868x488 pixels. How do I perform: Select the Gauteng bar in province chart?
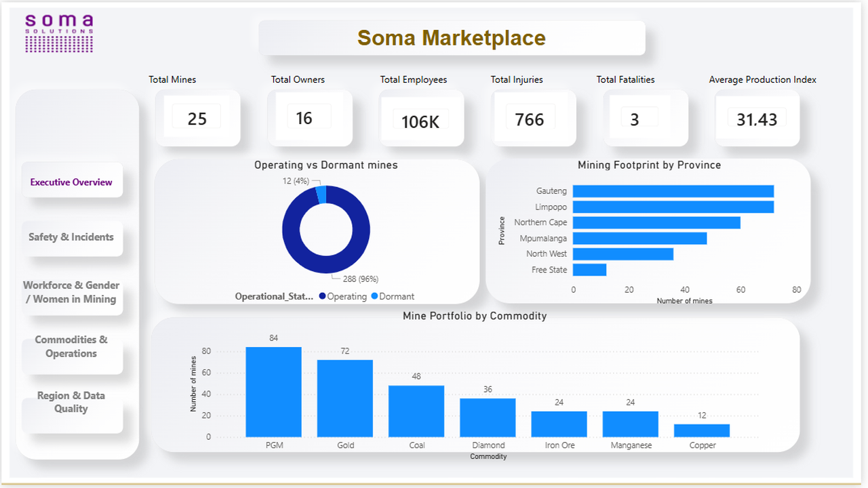pos(673,191)
